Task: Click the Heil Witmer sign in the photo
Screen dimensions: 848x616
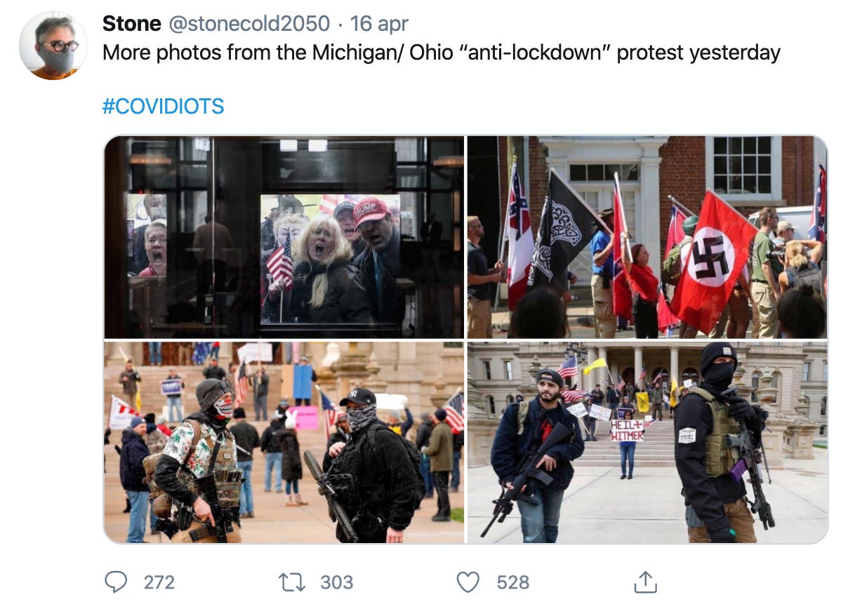Action: (x=627, y=430)
